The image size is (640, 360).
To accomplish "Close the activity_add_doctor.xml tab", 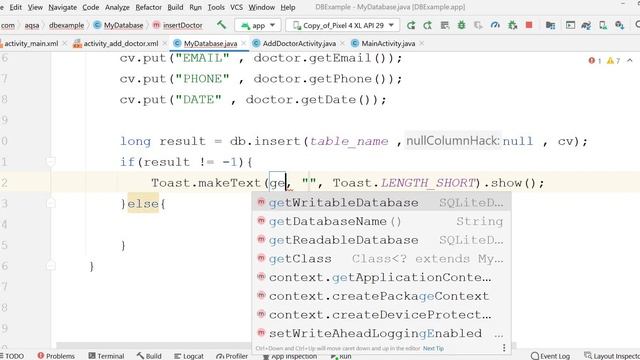I will [164, 43].
